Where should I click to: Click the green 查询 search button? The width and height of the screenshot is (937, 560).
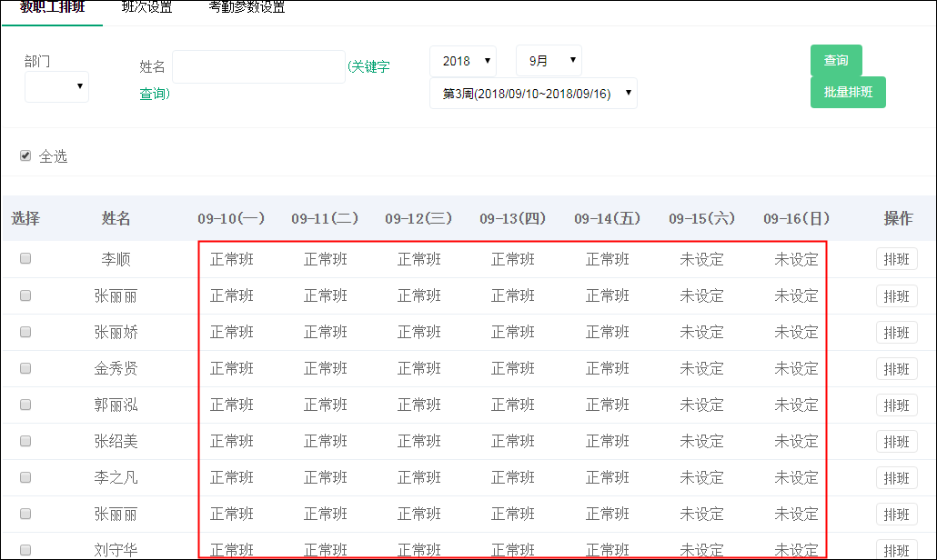(835, 60)
